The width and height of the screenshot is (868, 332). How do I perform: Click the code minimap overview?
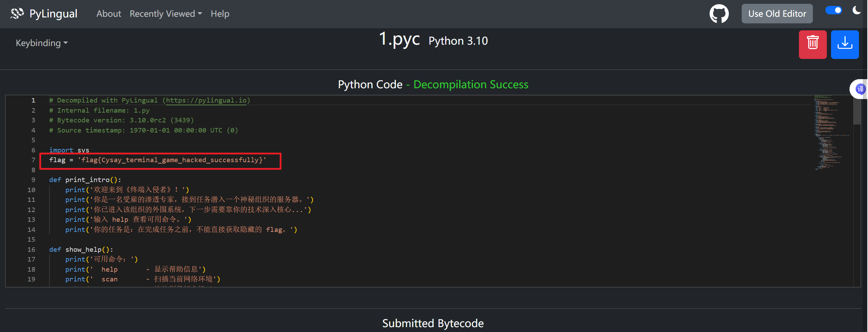832,133
